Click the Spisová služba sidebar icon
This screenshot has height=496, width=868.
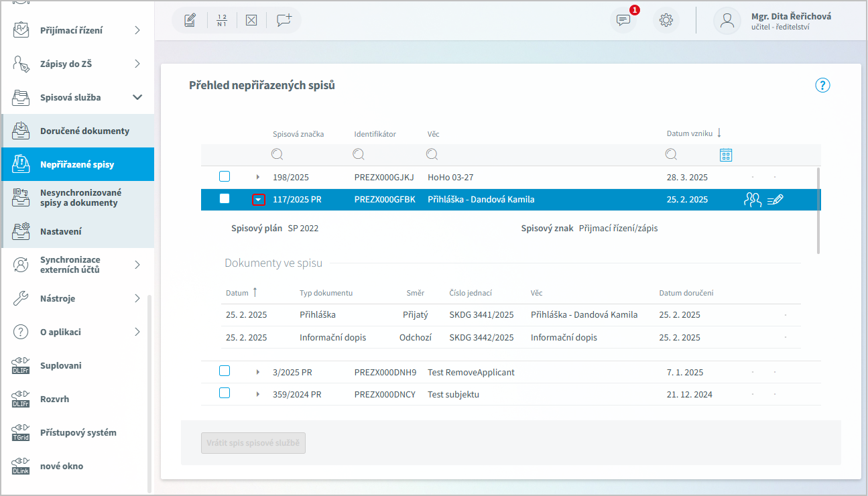pyautogui.click(x=21, y=97)
